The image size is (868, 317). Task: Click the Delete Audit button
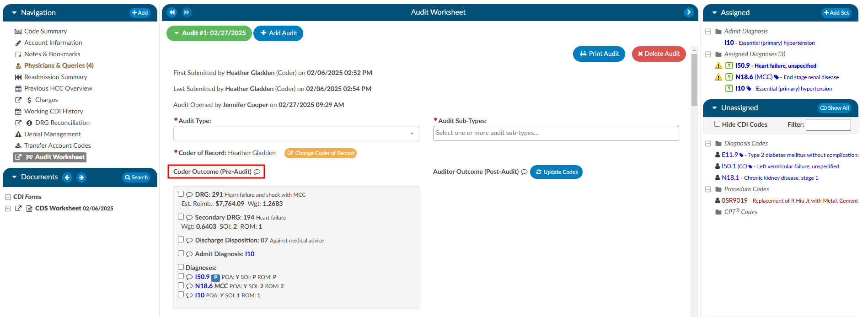[659, 54]
